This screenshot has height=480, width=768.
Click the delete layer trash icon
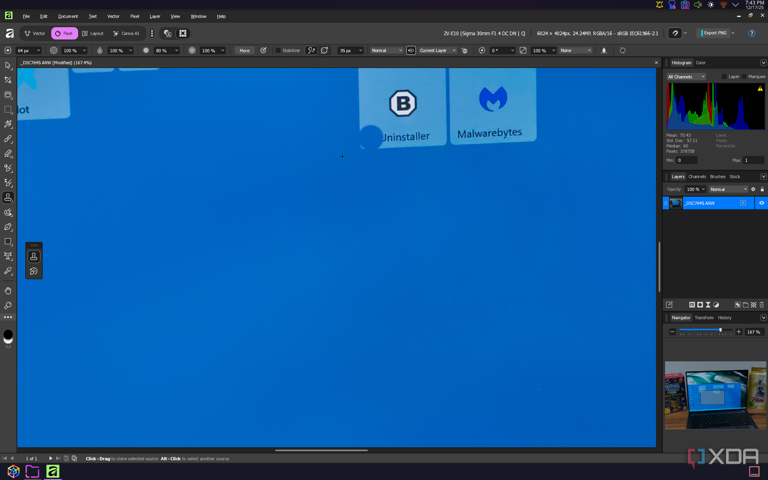762,305
